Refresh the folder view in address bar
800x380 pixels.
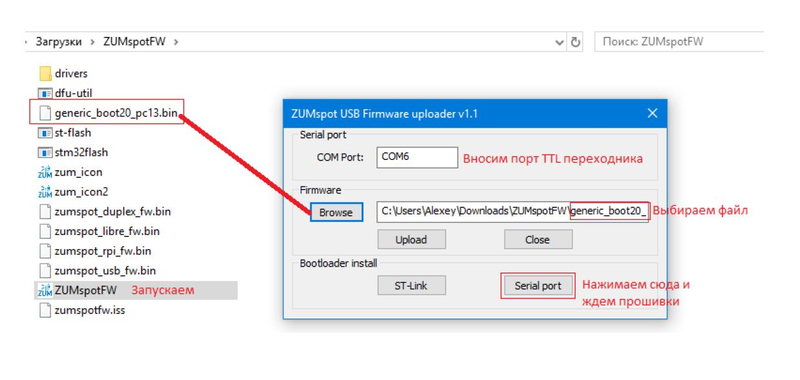[576, 42]
